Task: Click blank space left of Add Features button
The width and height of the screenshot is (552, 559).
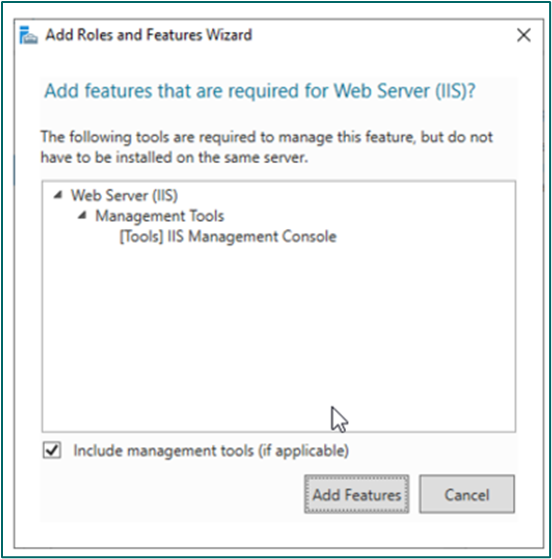Action: (171, 494)
